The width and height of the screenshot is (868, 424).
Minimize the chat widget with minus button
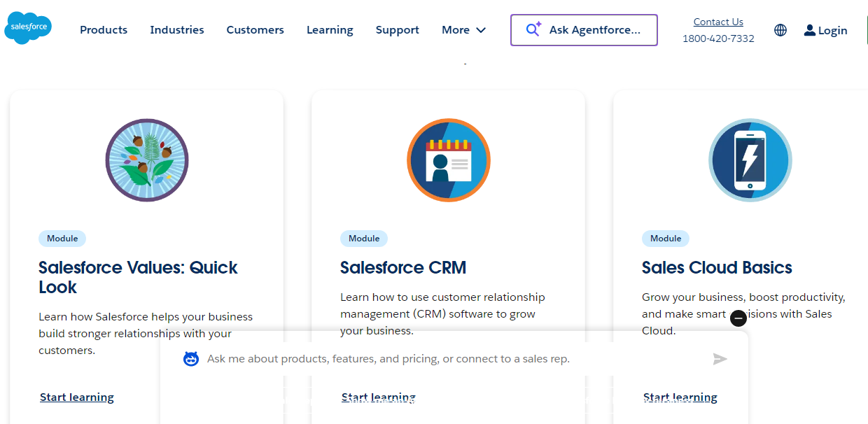tap(738, 318)
